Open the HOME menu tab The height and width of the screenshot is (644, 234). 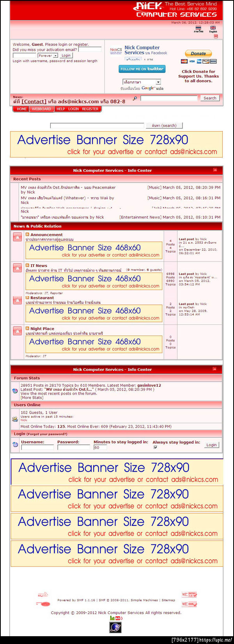coord(22,109)
